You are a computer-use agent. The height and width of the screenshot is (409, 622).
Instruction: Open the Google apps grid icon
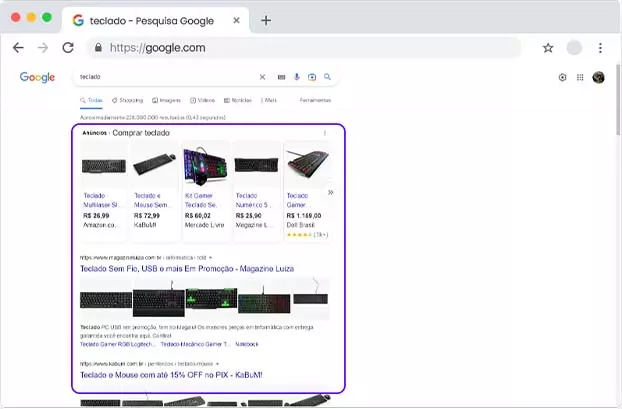[x=580, y=77]
